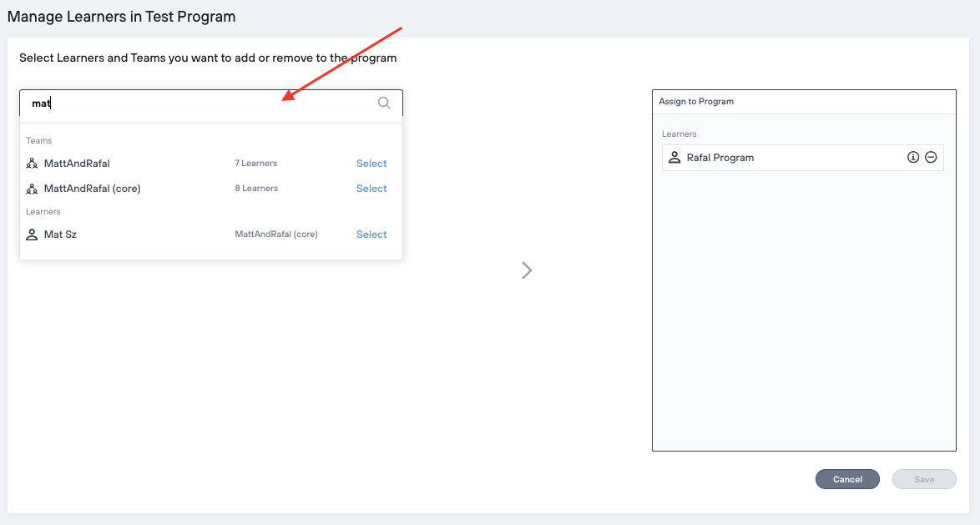This screenshot has height=525, width=980.
Task: Click the MattAndRafal team icon with 7 learners
Action: pos(33,164)
